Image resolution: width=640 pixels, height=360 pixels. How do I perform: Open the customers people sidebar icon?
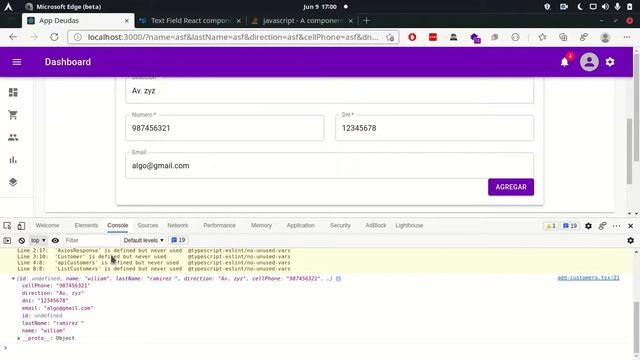click(13, 137)
